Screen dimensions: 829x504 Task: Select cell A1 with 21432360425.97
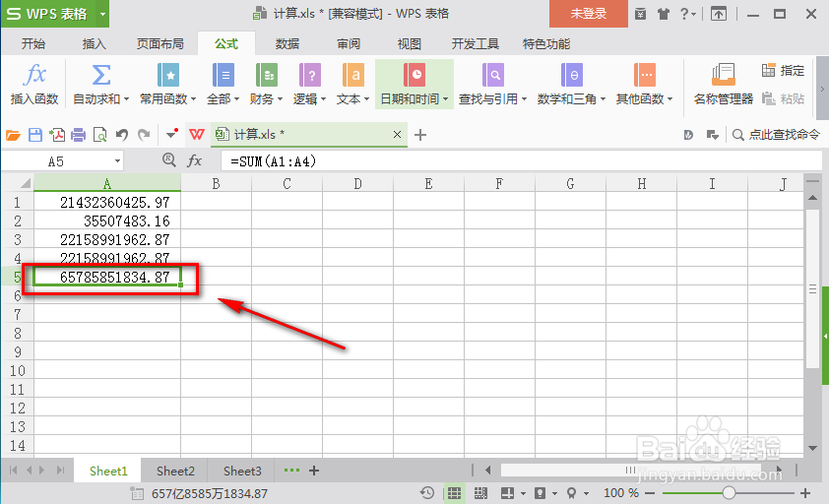[x=107, y=202]
